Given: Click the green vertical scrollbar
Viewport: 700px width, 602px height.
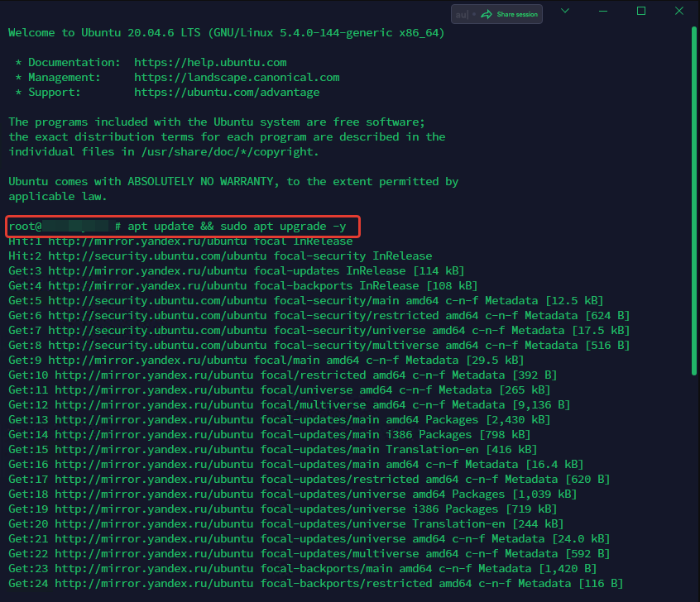Looking at the screenshot, I should tap(694, 201).
